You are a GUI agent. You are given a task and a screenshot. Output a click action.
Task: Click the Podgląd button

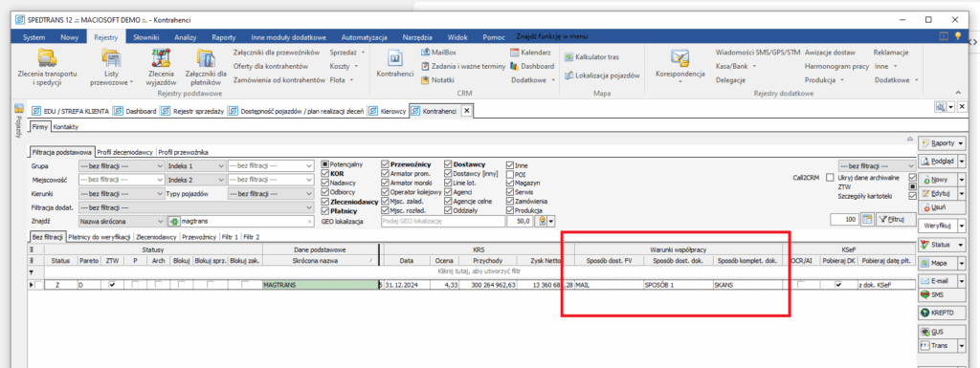coord(937,161)
